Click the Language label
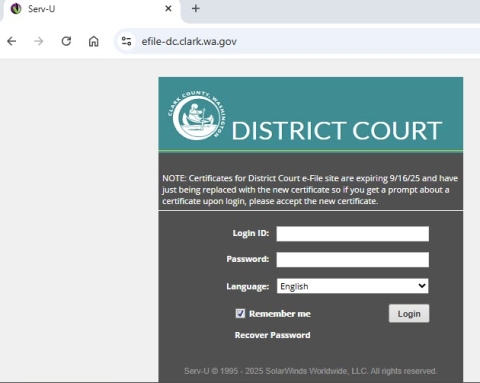 click(248, 287)
